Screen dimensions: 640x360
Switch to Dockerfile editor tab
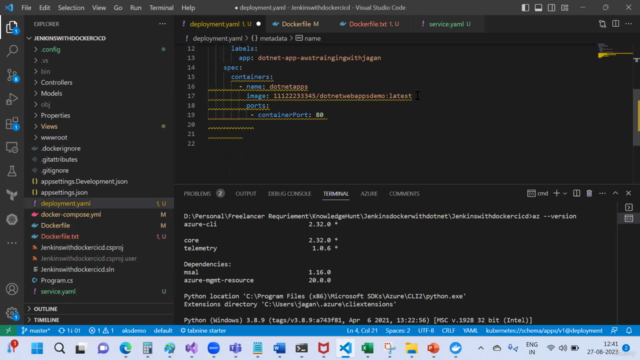point(300,24)
